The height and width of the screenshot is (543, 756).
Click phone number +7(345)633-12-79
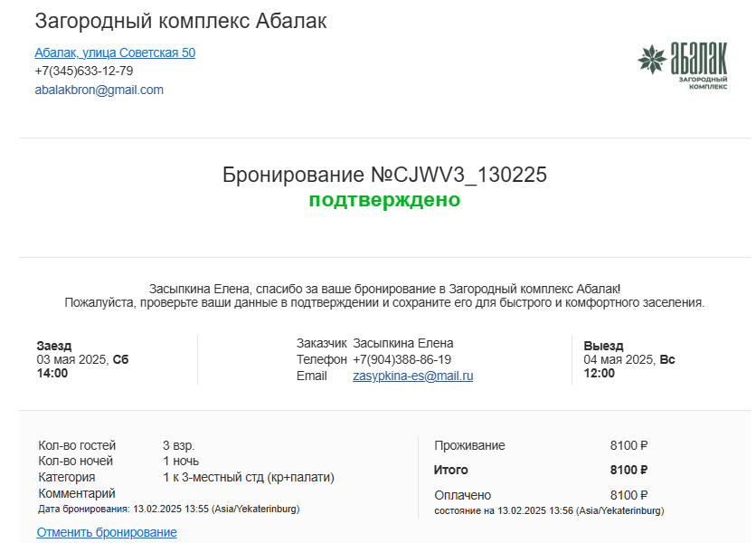(x=84, y=71)
